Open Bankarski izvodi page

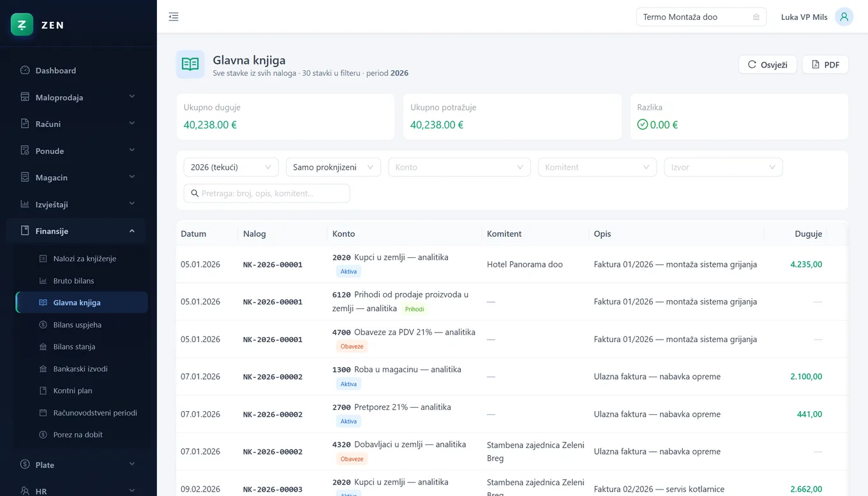(82, 369)
